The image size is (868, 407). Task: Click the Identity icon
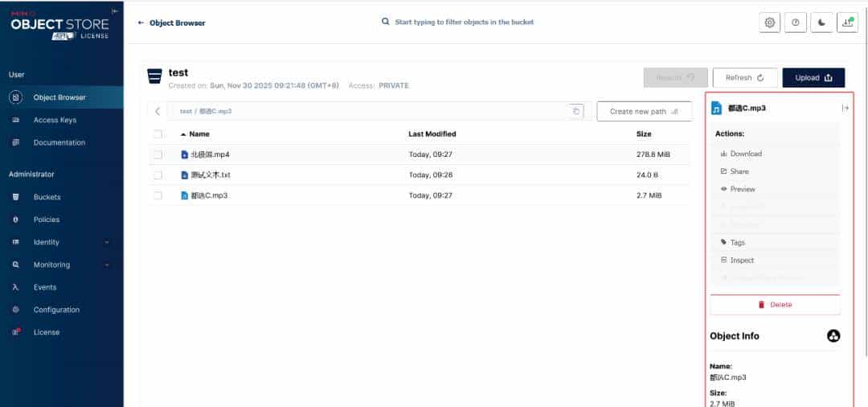15,243
